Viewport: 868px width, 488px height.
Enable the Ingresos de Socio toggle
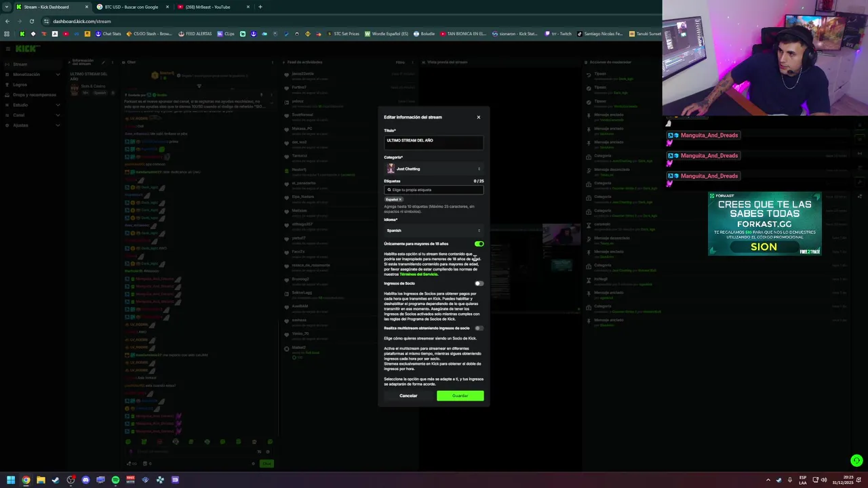(x=479, y=283)
